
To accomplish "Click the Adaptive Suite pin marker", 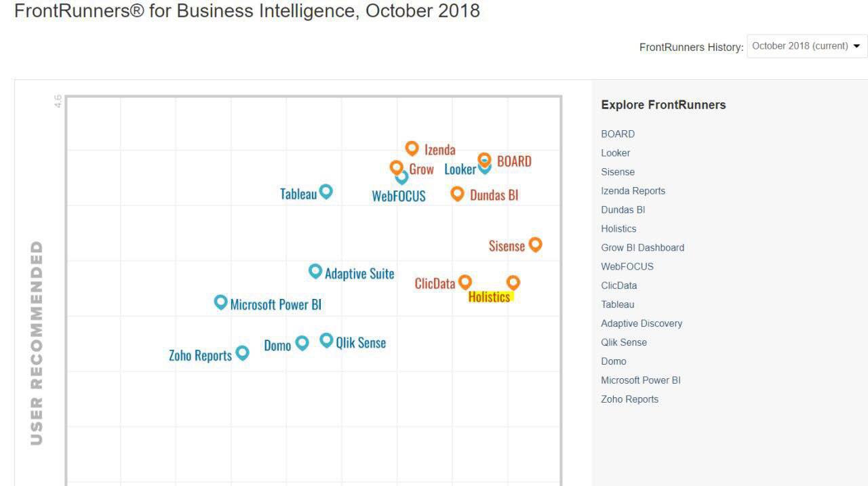I will pyautogui.click(x=315, y=271).
